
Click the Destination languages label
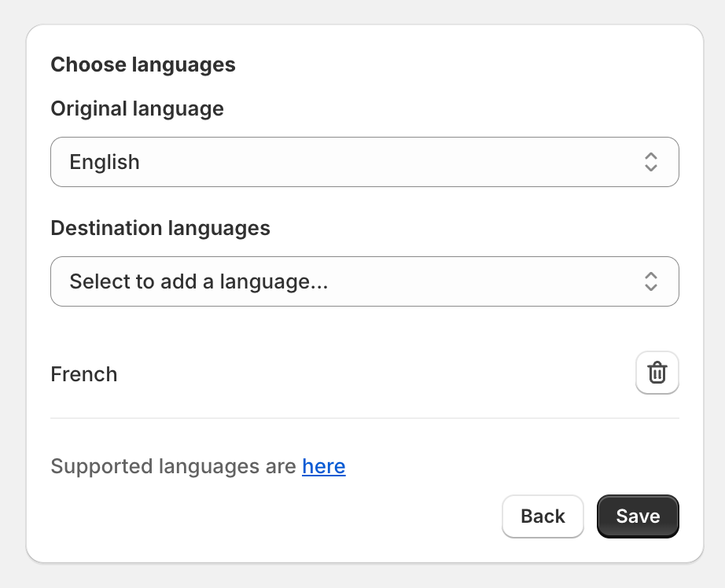(x=160, y=228)
